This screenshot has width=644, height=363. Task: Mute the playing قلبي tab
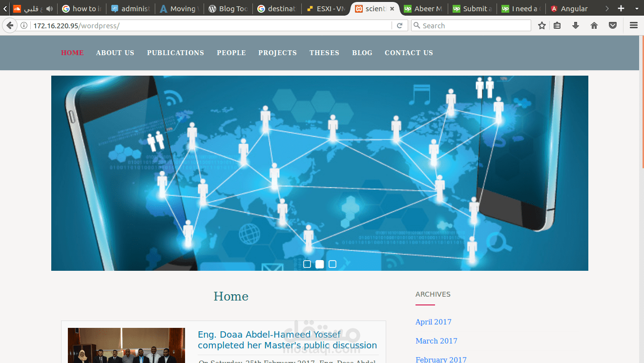49,8
